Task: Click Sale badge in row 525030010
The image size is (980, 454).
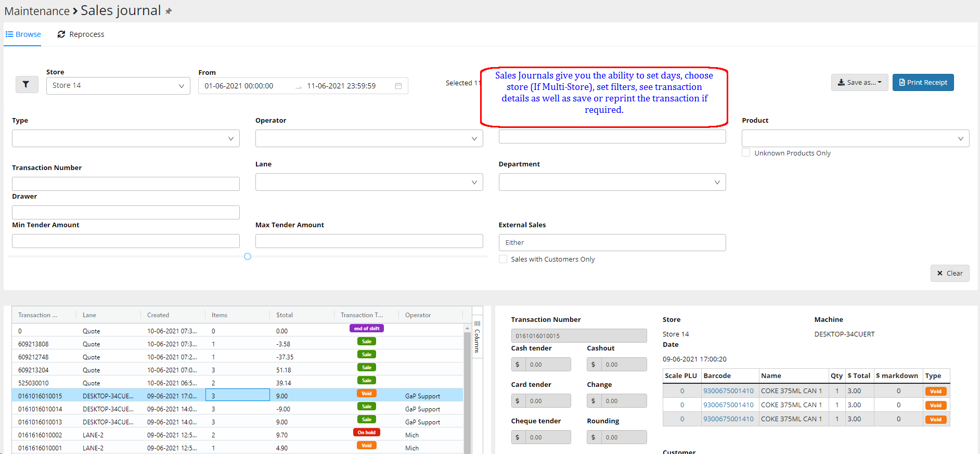Action: coord(367,381)
